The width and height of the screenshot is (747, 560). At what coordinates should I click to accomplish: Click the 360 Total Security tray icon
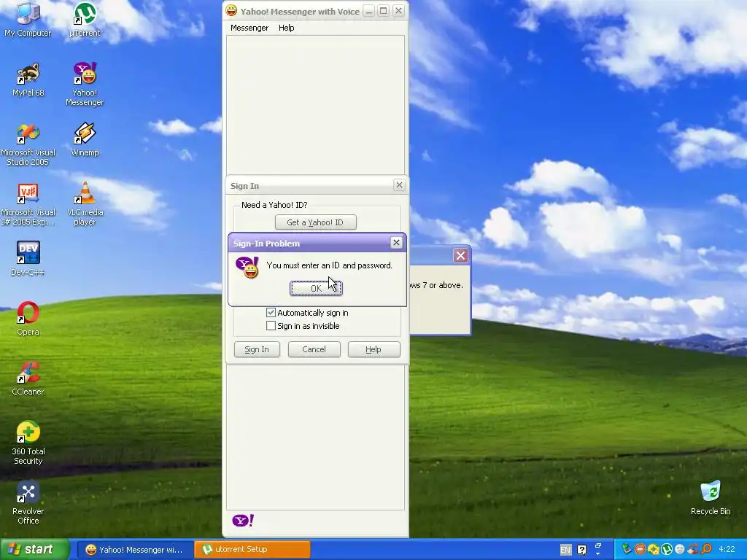[653, 550]
